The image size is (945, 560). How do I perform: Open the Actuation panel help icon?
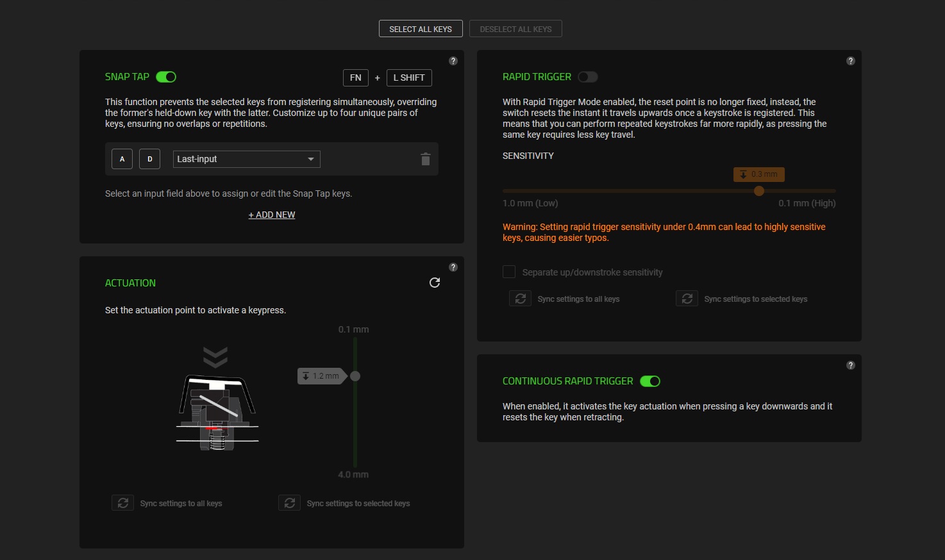click(453, 267)
